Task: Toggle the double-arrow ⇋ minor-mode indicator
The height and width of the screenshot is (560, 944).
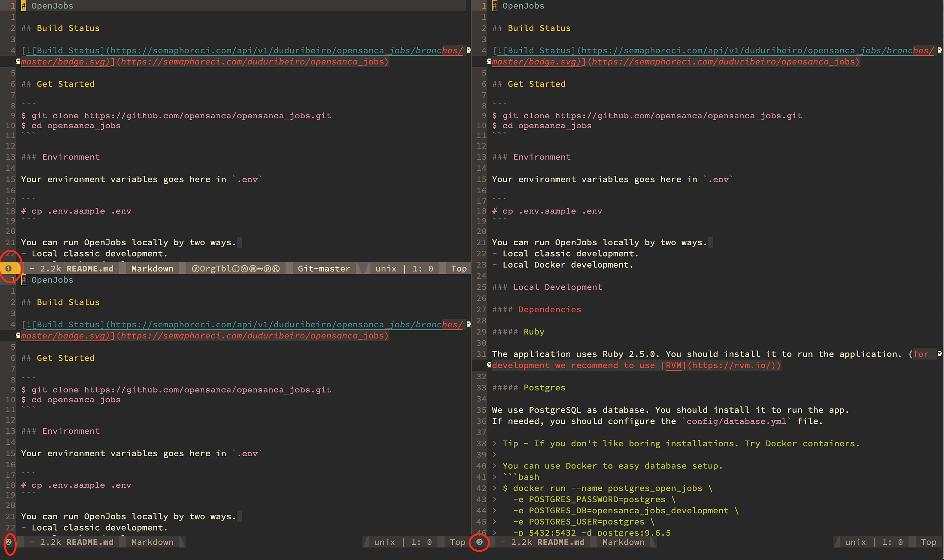Action: coord(260,269)
